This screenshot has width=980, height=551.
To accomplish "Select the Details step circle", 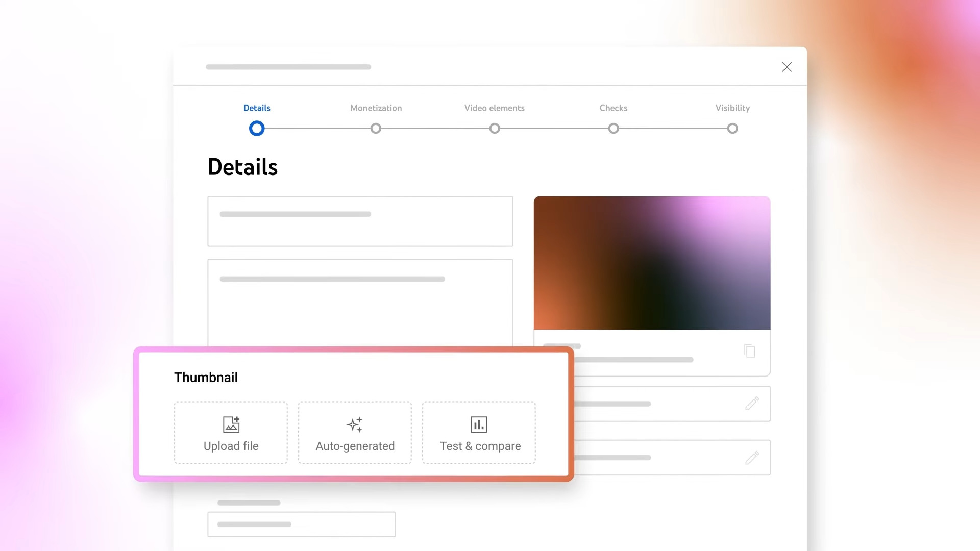I will coord(257,129).
